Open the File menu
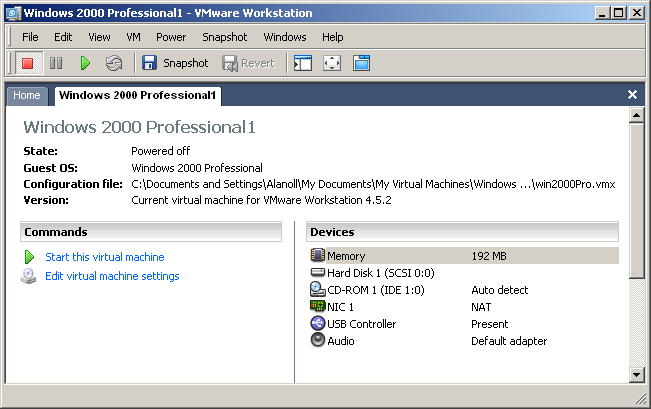 click(x=30, y=37)
